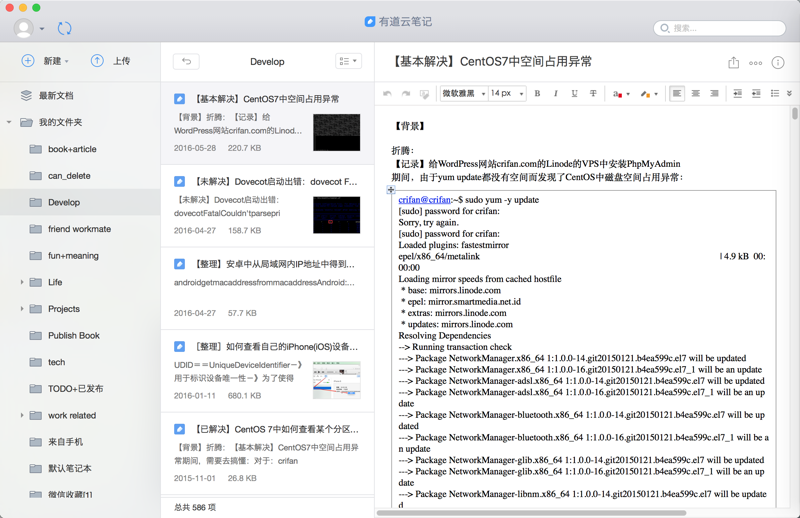
Task: Expand more toolbar options chevron
Action: (x=789, y=93)
